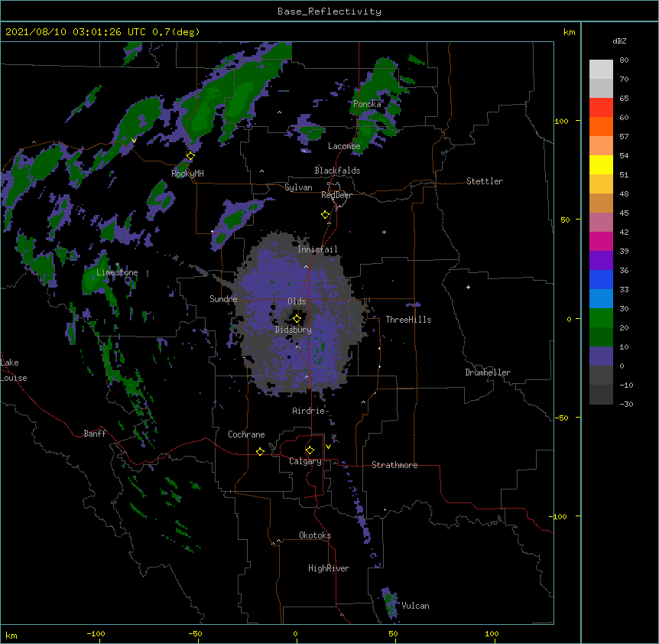Click the small radar echo west of Vulcan

[390, 602]
